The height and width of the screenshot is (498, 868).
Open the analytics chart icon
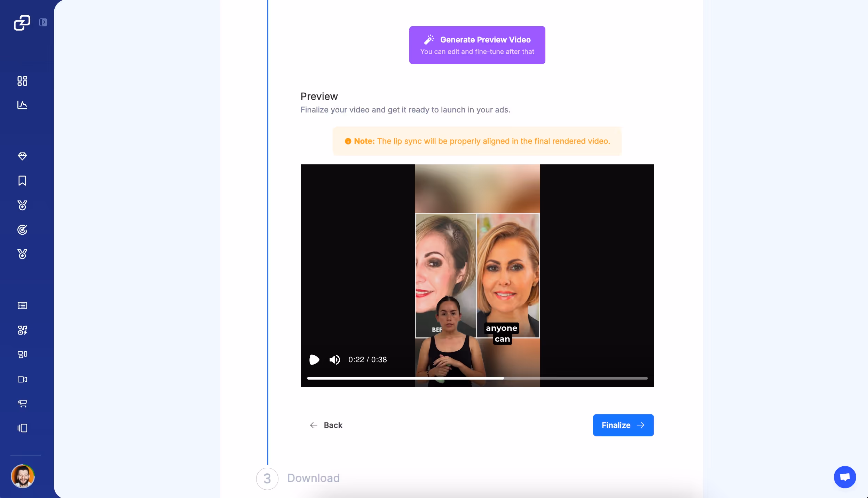22,105
